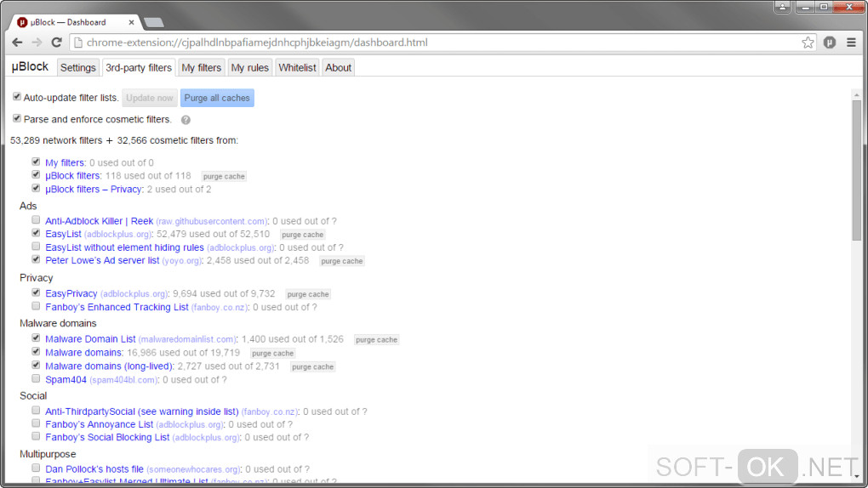The width and height of the screenshot is (868, 488).
Task: Open the µBlock filters link
Action: [72, 176]
